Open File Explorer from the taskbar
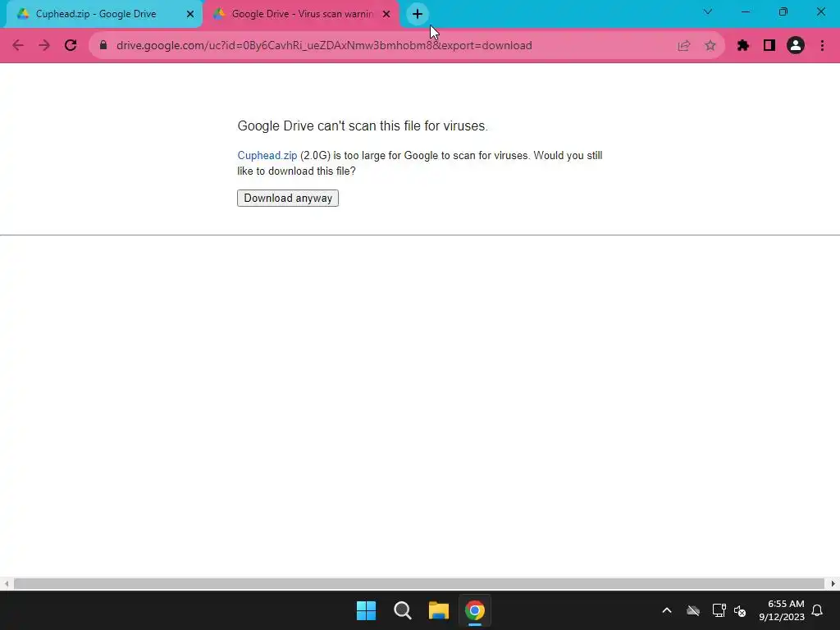Image resolution: width=840 pixels, height=630 pixels. [439, 610]
